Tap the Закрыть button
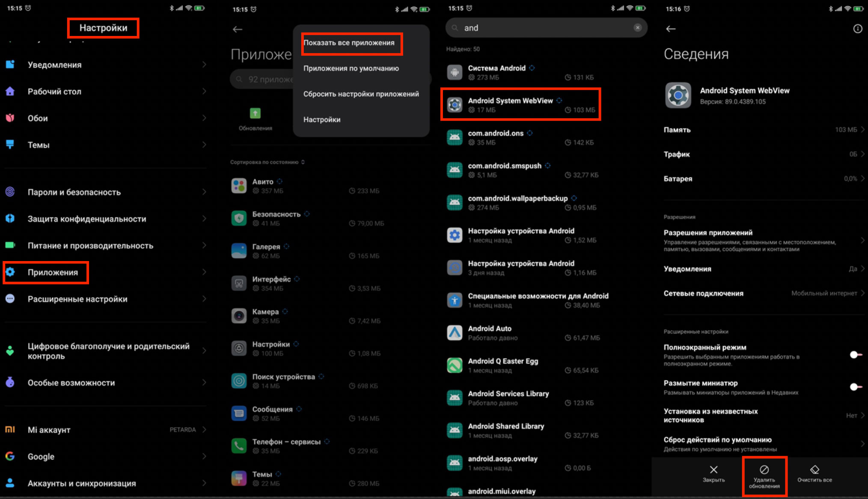 (713, 474)
